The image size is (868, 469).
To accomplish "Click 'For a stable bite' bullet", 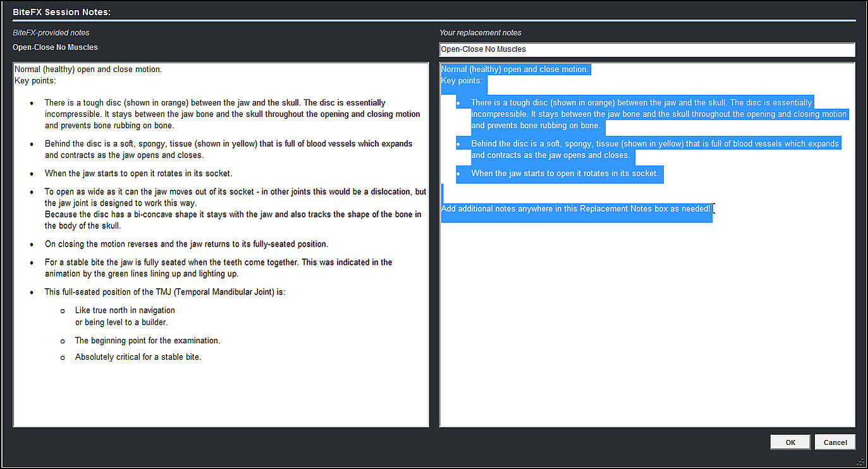I will coord(218,268).
